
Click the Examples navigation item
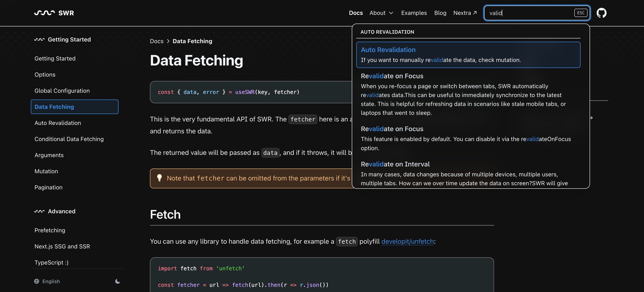click(414, 13)
